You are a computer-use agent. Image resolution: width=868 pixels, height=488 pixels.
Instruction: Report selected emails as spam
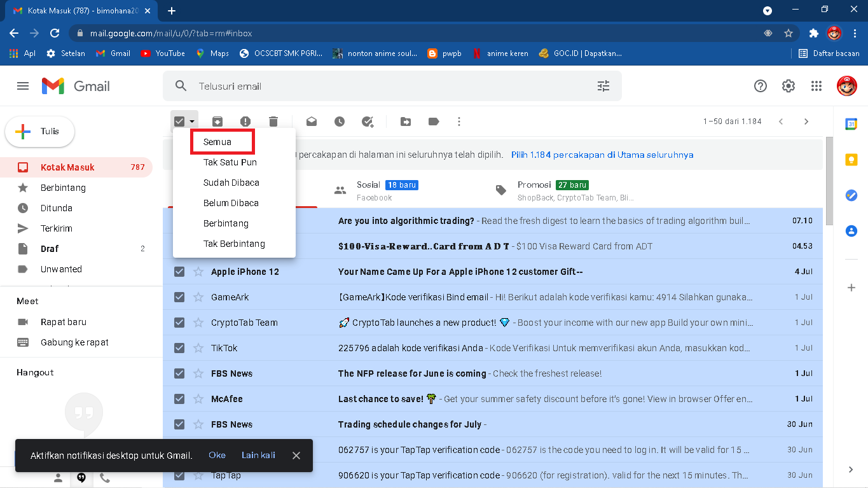[245, 122]
